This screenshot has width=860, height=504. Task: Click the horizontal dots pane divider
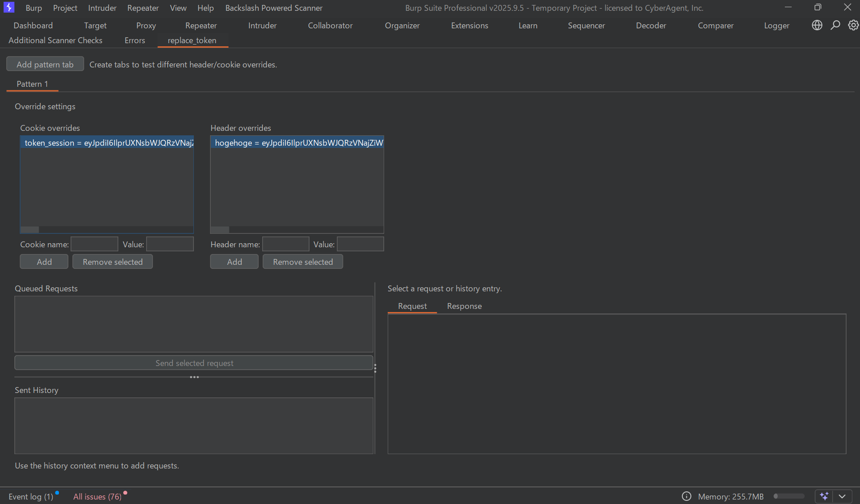point(194,377)
